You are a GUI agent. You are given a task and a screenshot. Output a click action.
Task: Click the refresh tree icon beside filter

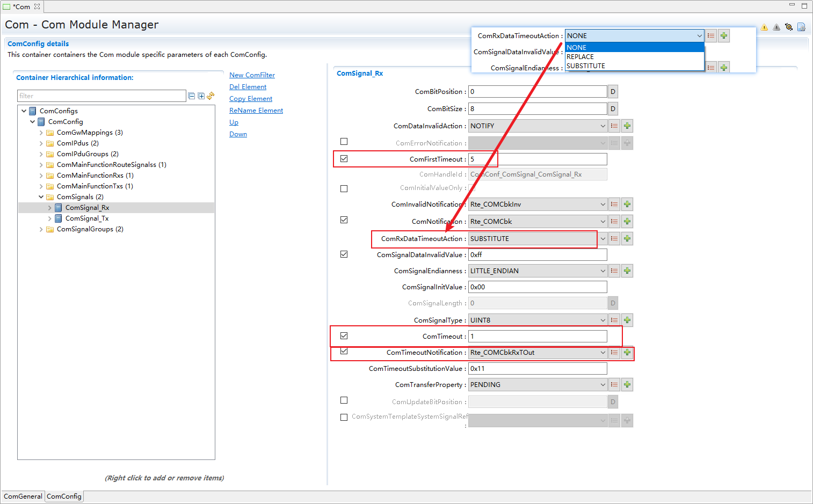tap(210, 96)
